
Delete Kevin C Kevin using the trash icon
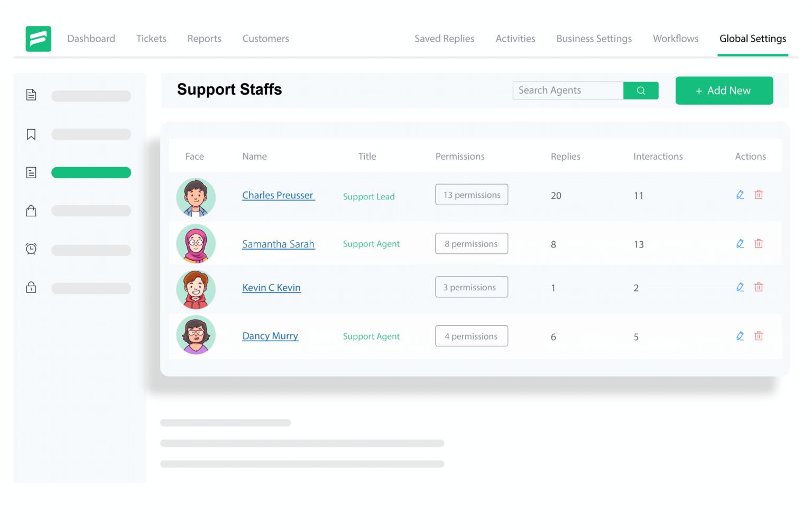(759, 287)
